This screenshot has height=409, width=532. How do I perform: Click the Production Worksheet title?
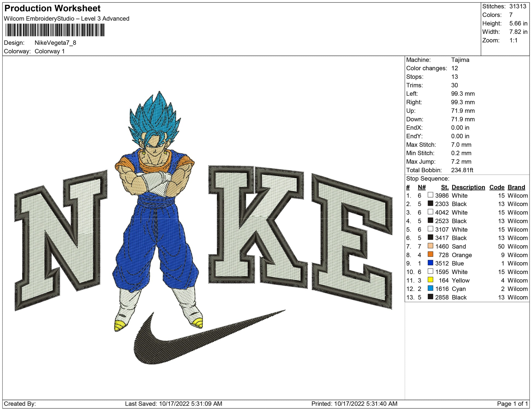click(52, 8)
